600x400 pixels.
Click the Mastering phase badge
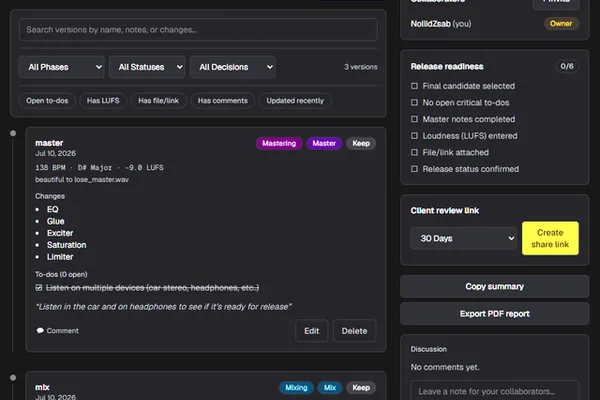point(279,143)
